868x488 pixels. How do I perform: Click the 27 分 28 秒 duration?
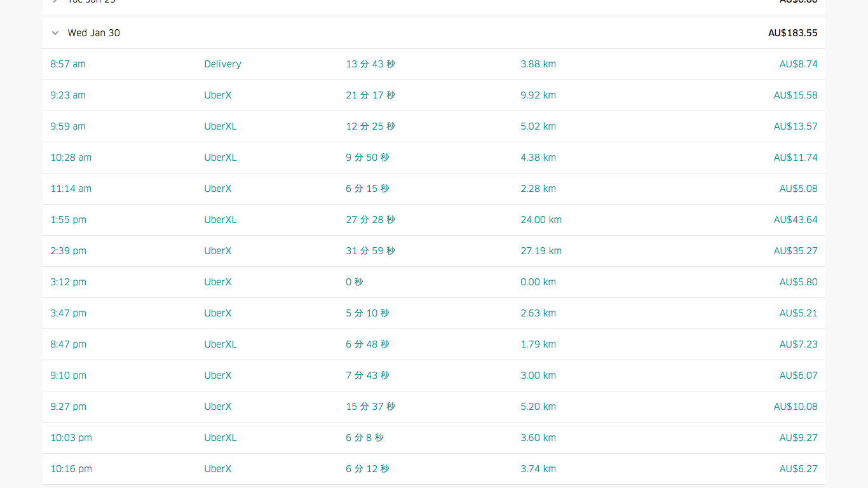pyautogui.click(x=370, y=220)
